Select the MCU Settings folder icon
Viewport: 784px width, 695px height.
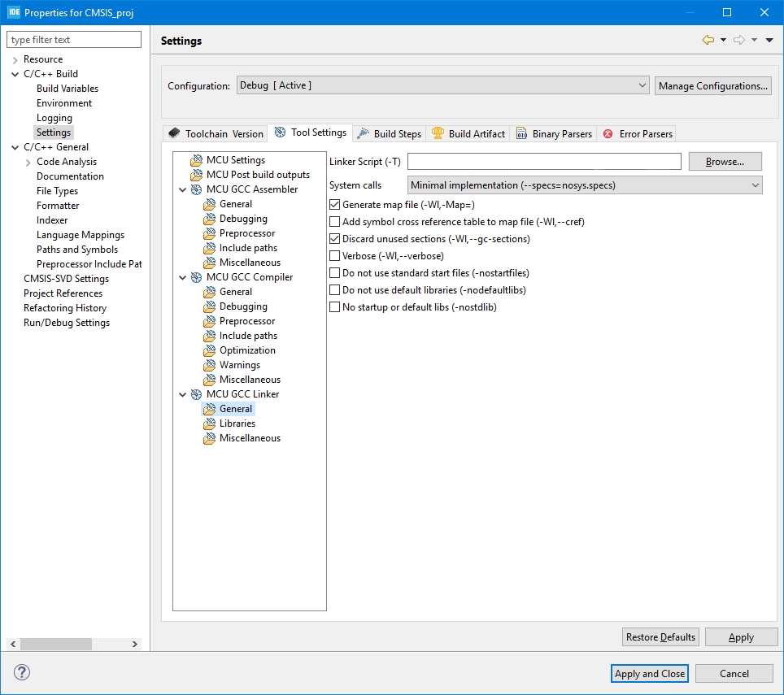[x=196, y=160]
